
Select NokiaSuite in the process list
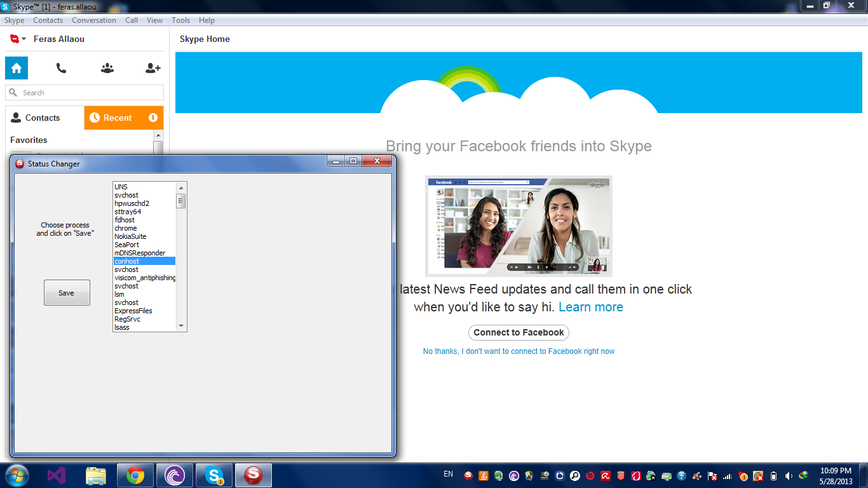click(x=144, y=236)
